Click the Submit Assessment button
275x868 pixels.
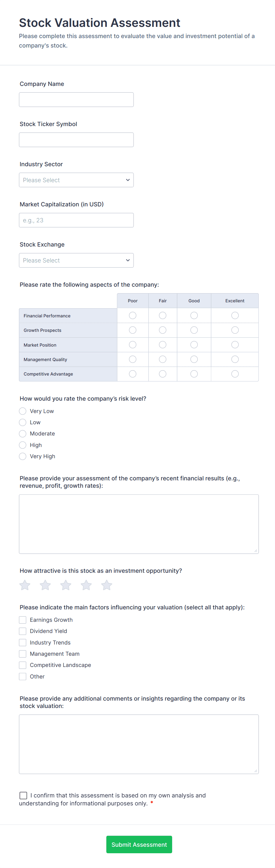point(139,844)
